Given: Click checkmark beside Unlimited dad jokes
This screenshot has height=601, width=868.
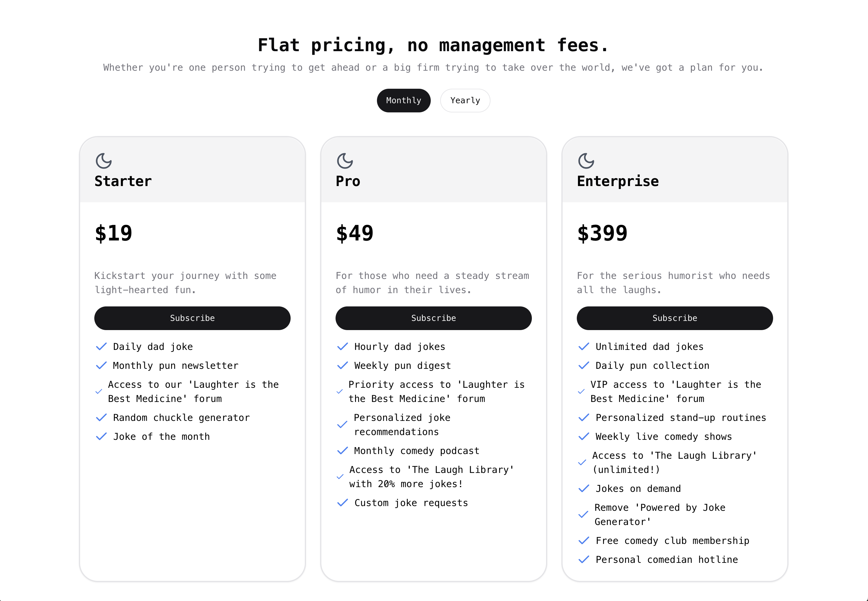Looking at the screenshot, I should pos(584,346).
